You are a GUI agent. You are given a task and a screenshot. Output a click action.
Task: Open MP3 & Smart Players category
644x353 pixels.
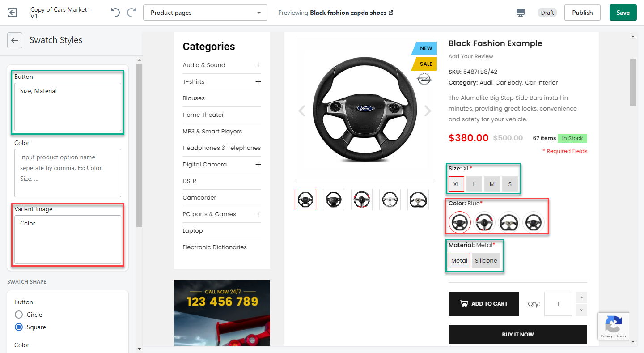(x=212, y=132)
